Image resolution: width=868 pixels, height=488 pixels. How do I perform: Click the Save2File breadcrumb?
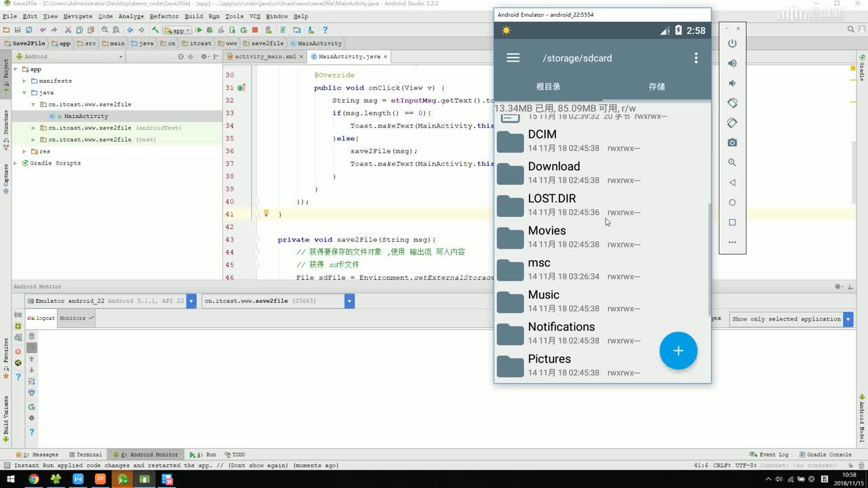pyautogui.click(x=24, y=43)
